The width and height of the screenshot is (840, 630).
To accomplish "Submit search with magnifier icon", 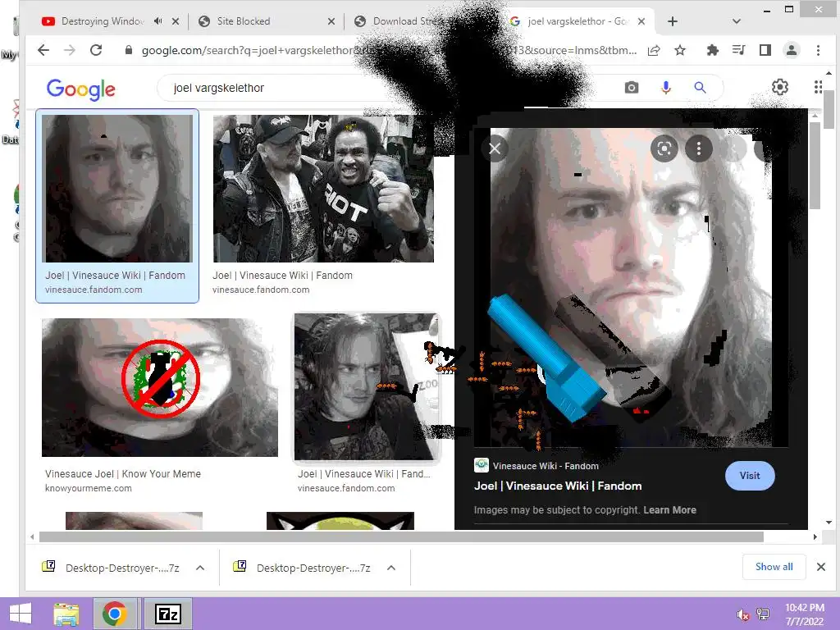I will 701,87.
